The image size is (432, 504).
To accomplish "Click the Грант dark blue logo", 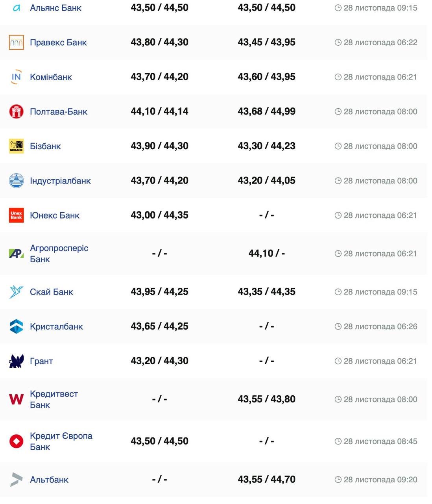I will click(17, 361).
